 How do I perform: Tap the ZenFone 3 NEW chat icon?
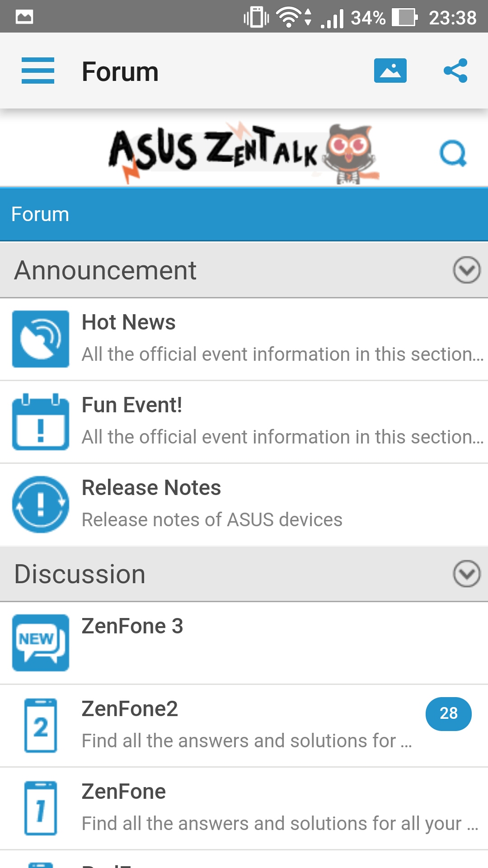(41, 643)
